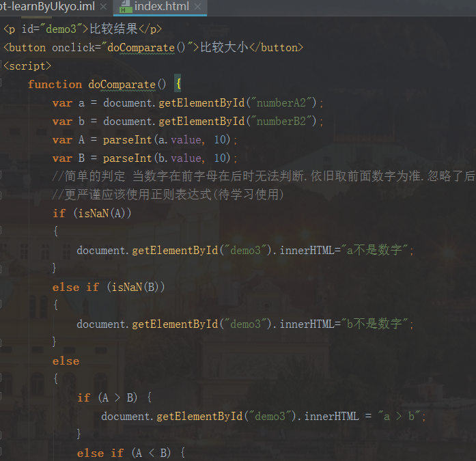The width and height of the screenshot is (476, 461).
Task: Click the else if (isNaN(B)) condition
Action: [x=109, y=287]
